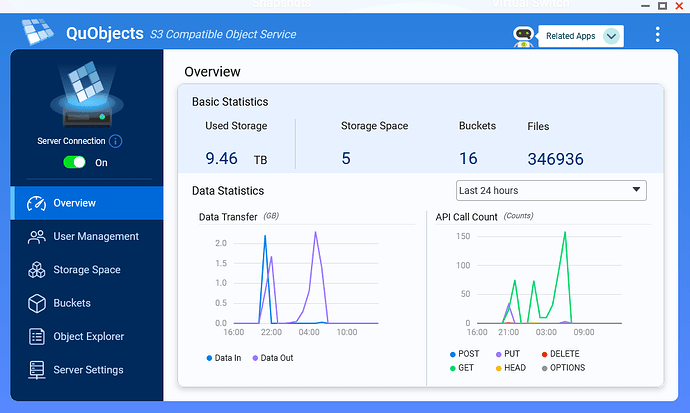This screenshot has width=690, height=413.
Task: Open the three-dot more options menu
Action: tap(657, 35)
